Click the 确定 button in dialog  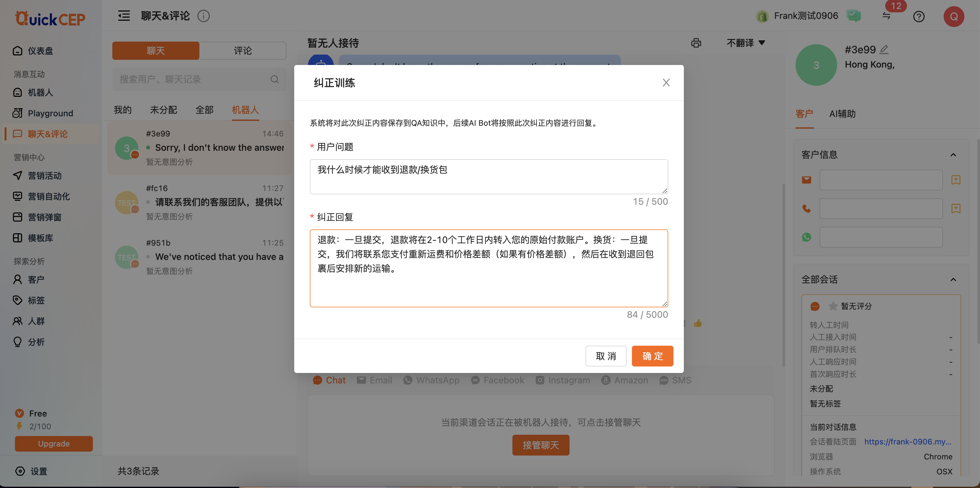pyautogui.click(x=652, y=356)
